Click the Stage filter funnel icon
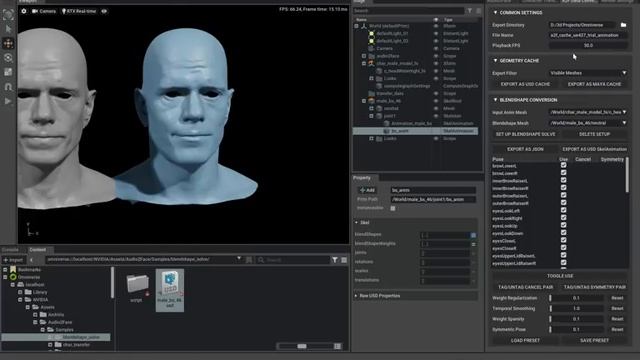 (x=470, y=11)
